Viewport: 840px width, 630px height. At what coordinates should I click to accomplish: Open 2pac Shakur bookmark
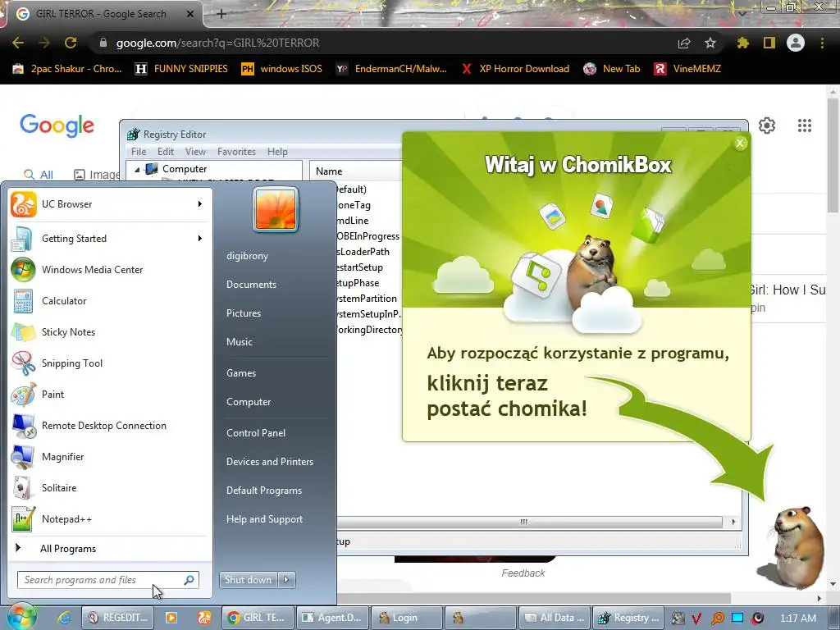tap(67, 69)
